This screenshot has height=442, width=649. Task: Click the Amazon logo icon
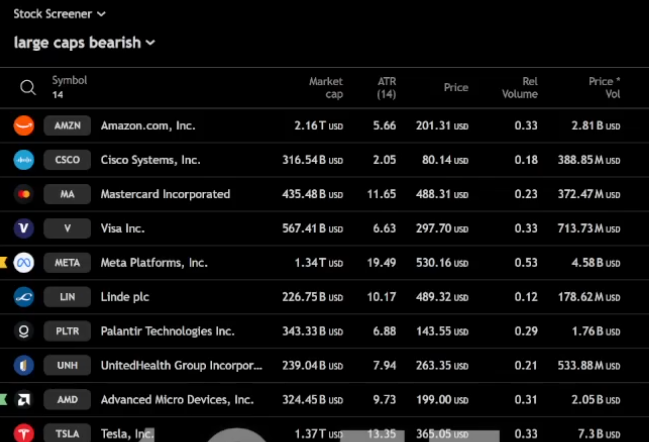pyautogui.click(x=24, y=125)
